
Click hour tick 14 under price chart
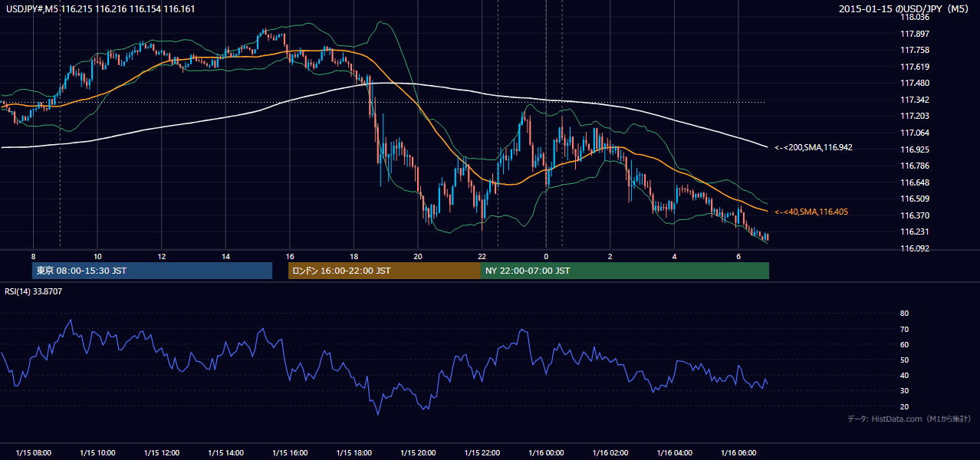tap(225, 256)
